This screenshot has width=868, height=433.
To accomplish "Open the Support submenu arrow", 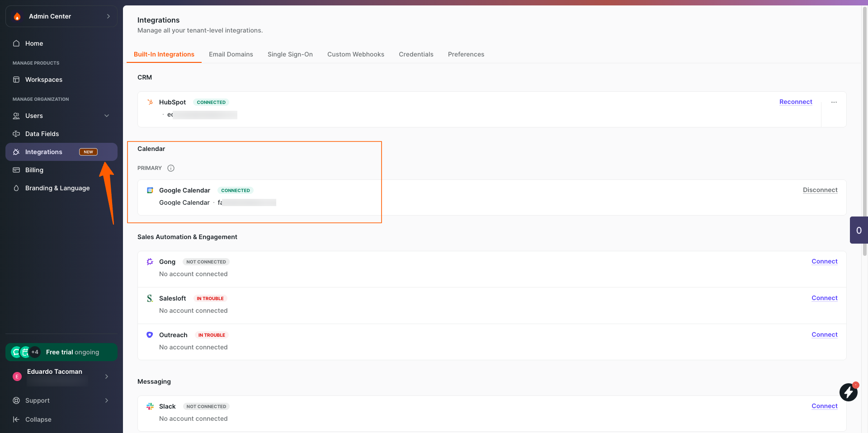I will [107, 400].
